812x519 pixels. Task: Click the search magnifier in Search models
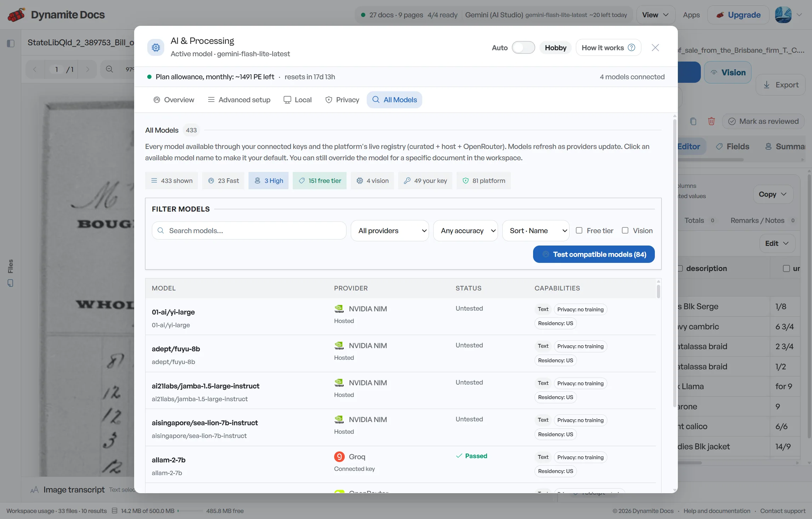pos(161,231)
